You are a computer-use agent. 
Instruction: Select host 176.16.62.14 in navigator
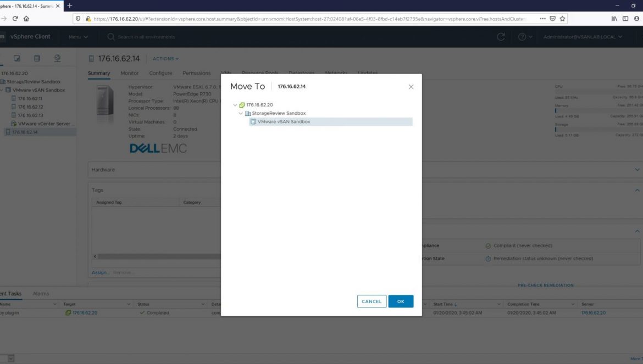(25, 132)
